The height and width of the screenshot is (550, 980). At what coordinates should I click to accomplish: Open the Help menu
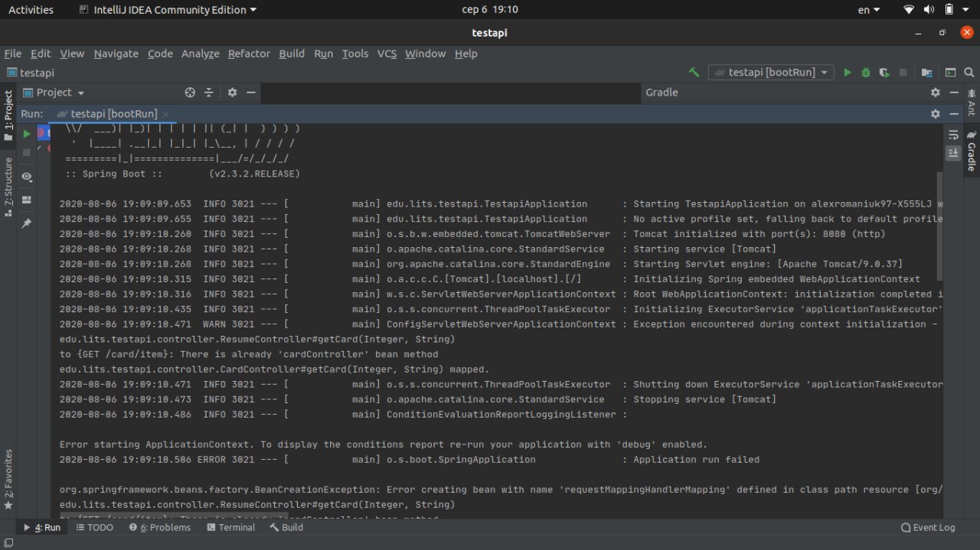tap(465, 54)
